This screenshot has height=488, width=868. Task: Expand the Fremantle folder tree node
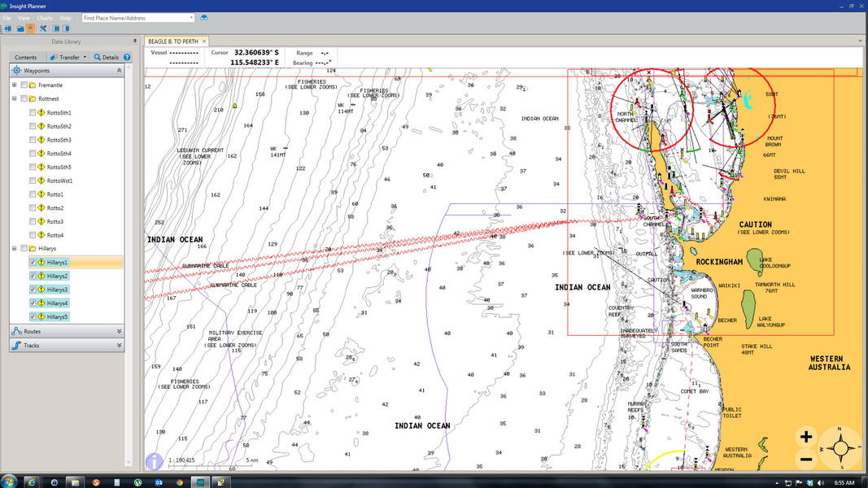pyautogui.click(x=14, y=85)
